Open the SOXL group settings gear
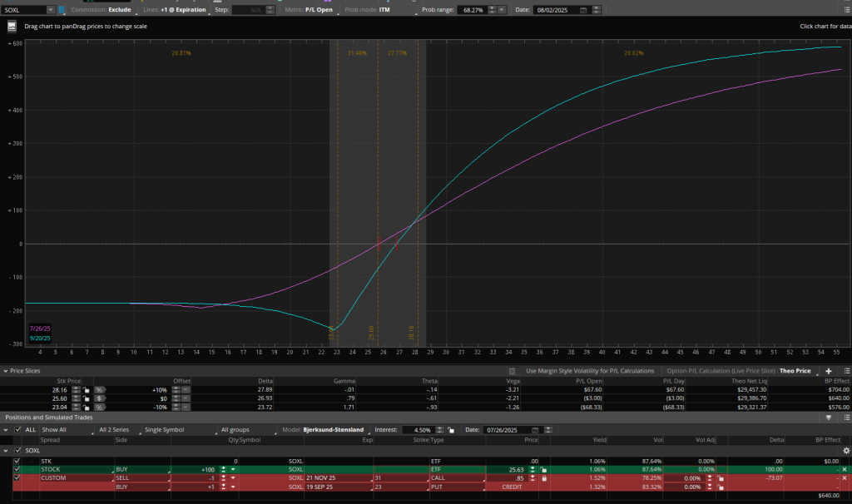Viewport: 852px width, 504px height. [845, 450]
